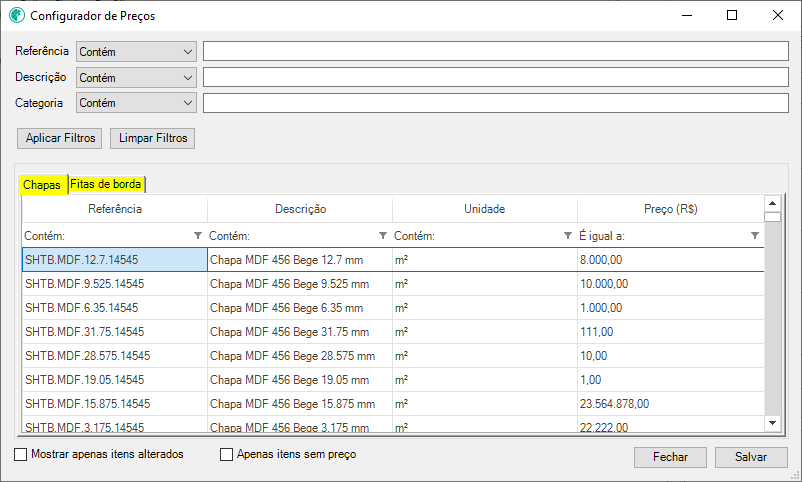Check Apenas itens sem preço

tap(226, 454)
